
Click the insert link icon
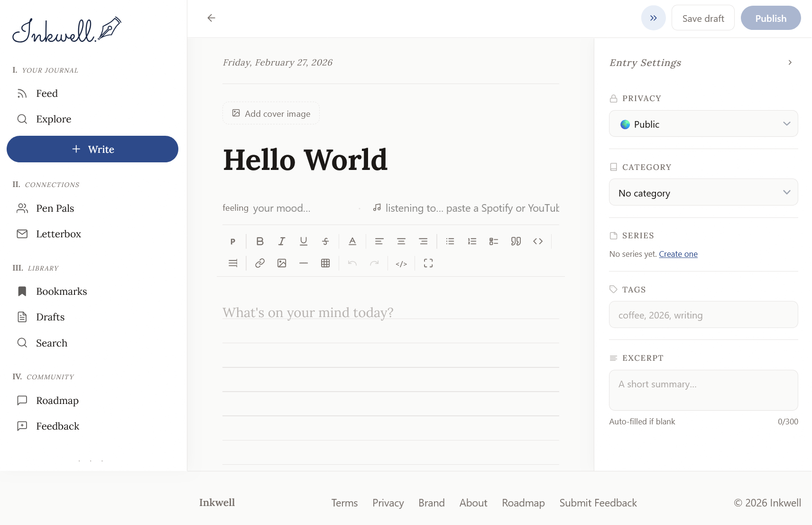click(260, 263)
